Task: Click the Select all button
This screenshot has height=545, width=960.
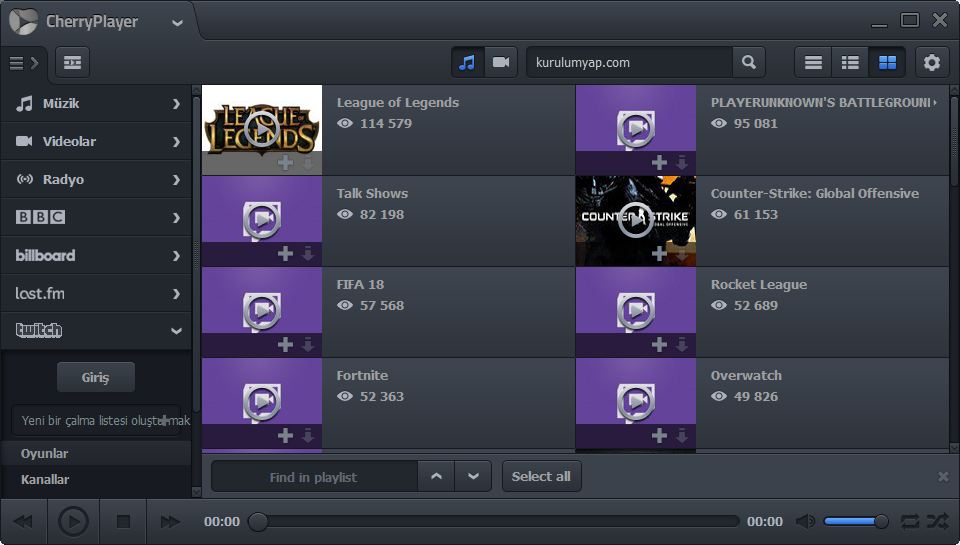Action: [541, 476]
